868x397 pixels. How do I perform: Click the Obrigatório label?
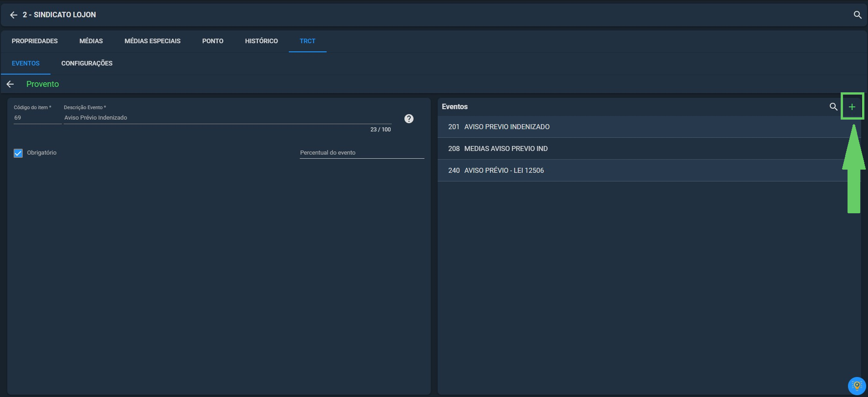point(42,153)
